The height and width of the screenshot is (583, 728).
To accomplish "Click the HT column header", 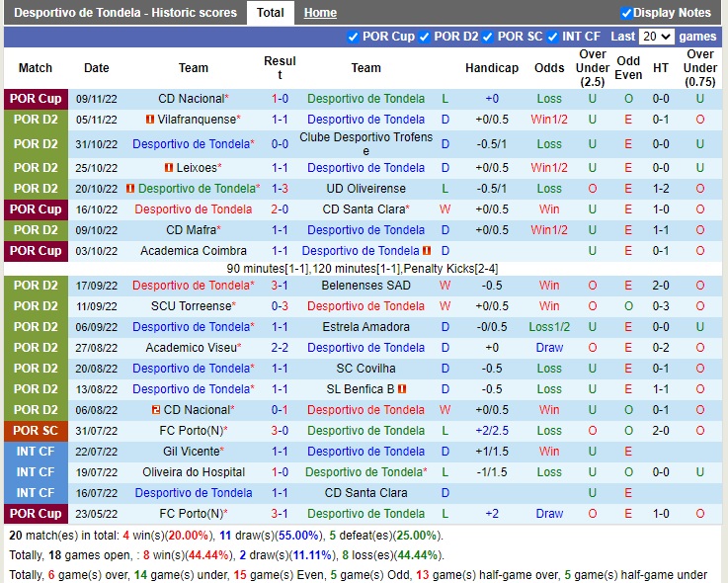I will (x=661, y=68).
